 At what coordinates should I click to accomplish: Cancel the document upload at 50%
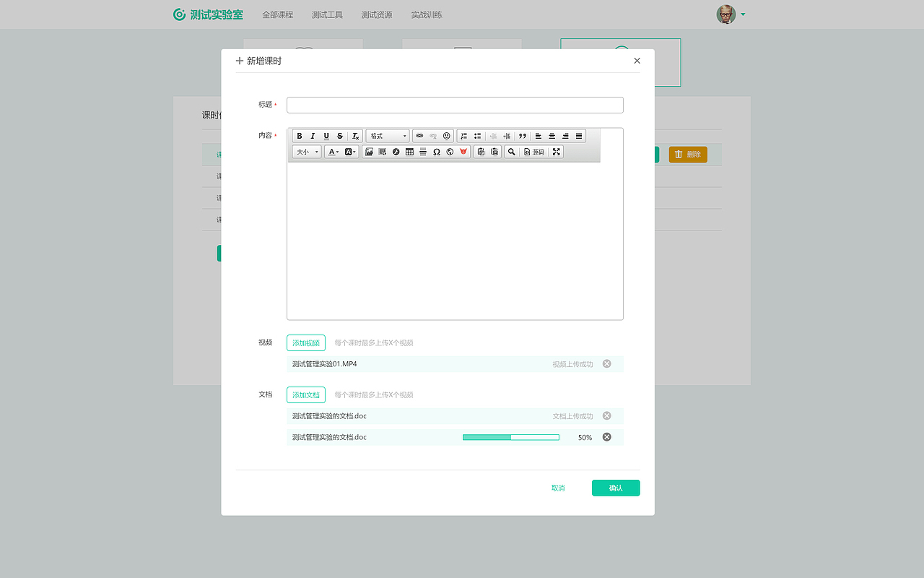606,437
